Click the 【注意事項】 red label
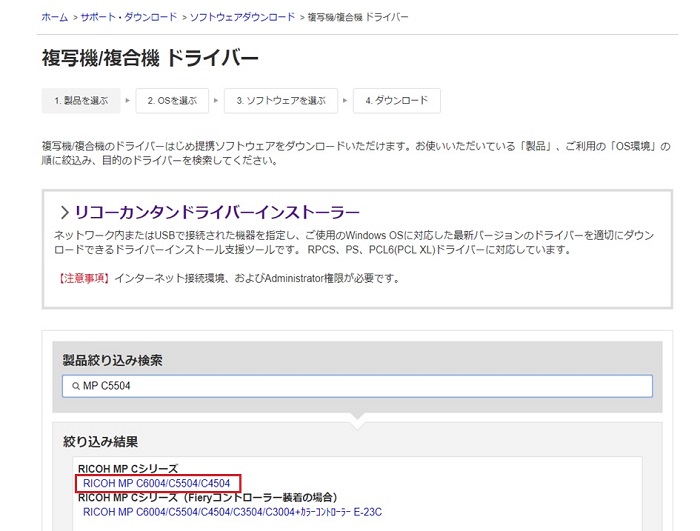The image size is (700, 531). (x=83, y=278)
